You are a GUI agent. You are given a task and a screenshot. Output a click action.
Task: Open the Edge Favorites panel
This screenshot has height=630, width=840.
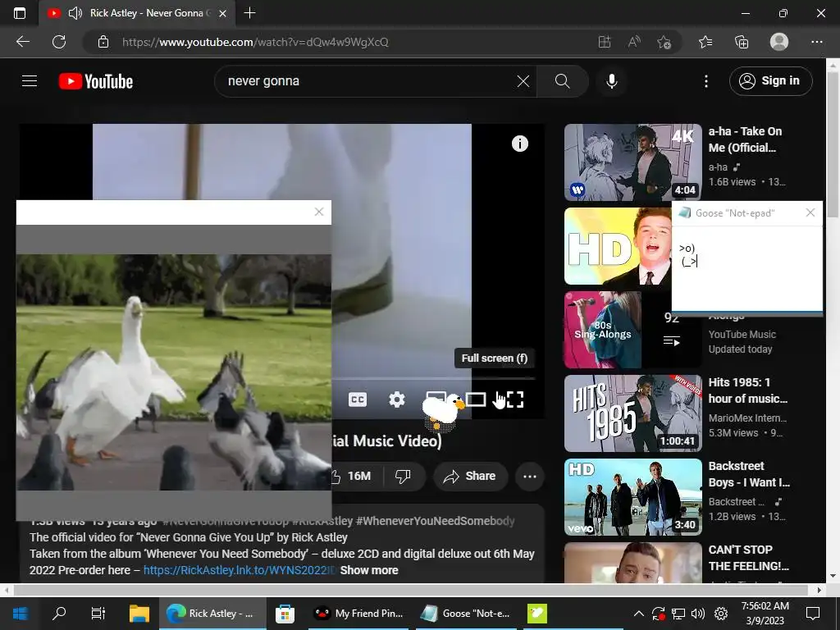click(x=705, y=43)
